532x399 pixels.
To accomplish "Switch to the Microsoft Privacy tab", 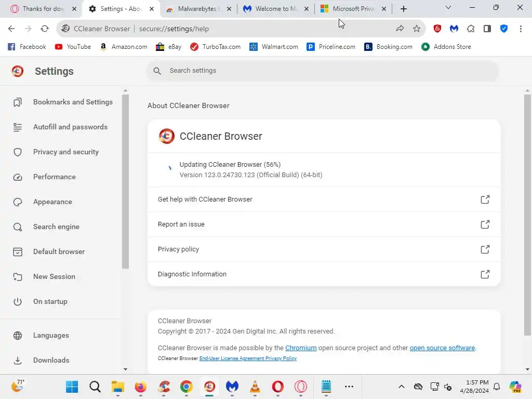I will (353, 9).
